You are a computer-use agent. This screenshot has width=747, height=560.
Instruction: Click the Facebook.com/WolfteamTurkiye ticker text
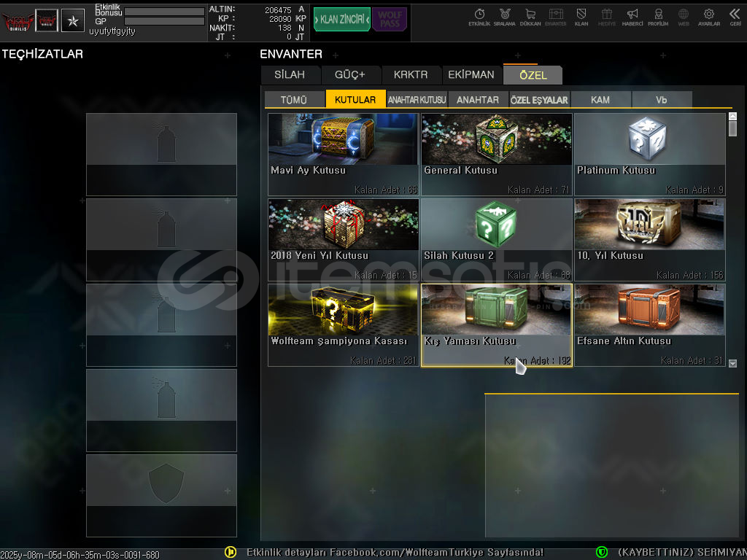point(395,553)
